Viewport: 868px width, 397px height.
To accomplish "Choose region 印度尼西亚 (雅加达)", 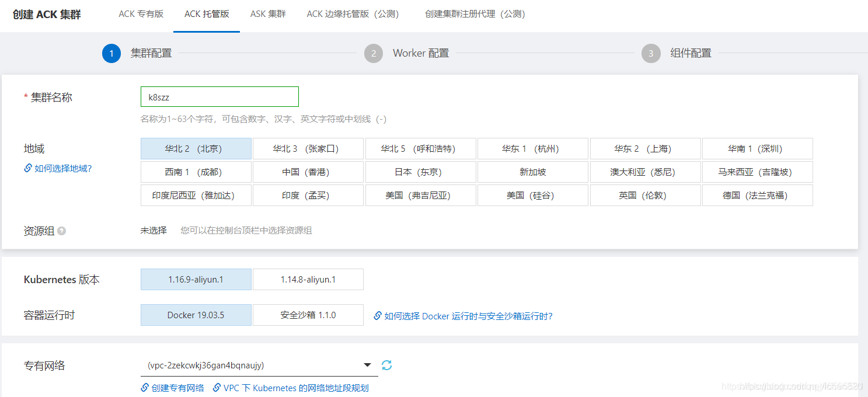I will tap(196, 196).
